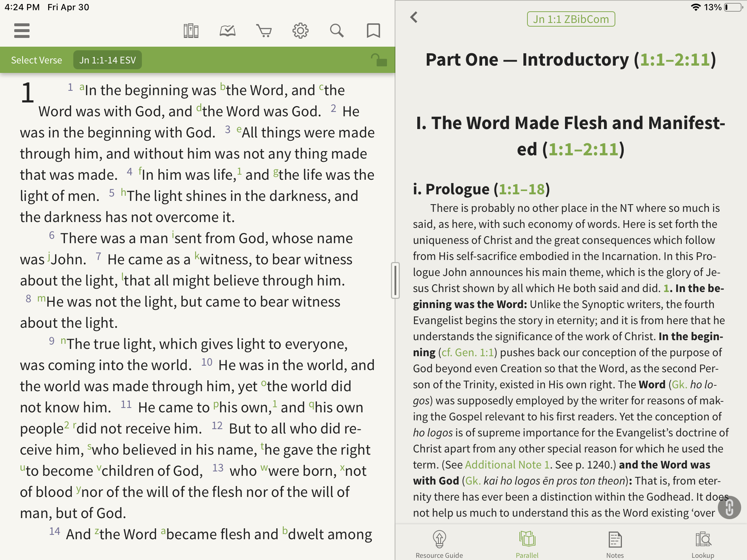Open footnote 1 after 'In him was life,'

pos(239,171)
